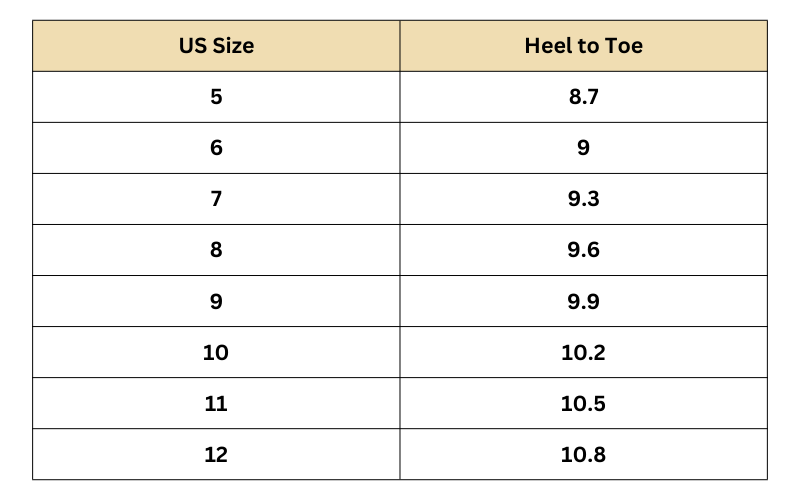The height and width of the screenshot is (500, 800).
Task: Click the US size 6 cell
Action: 216,148
